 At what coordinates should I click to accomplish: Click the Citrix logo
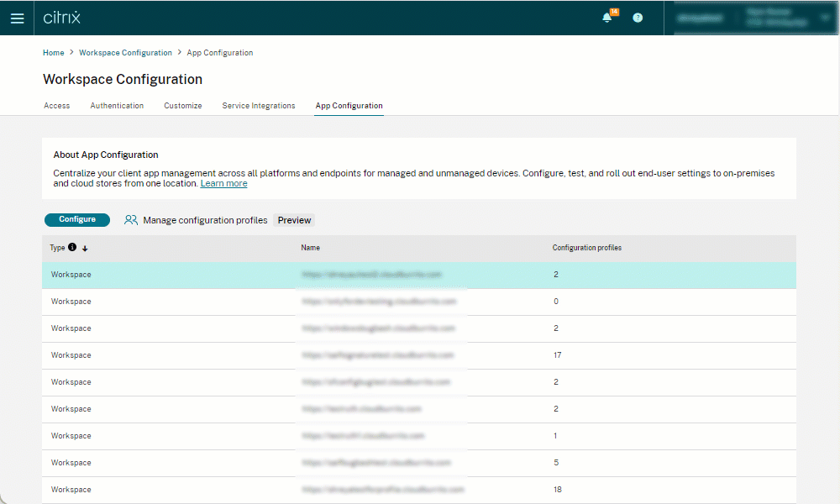[x=62, y=18]
